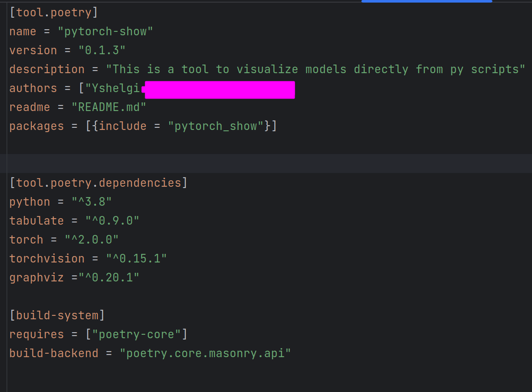Click the readme key
The image size is (532, 392).
tap(30, 107)
